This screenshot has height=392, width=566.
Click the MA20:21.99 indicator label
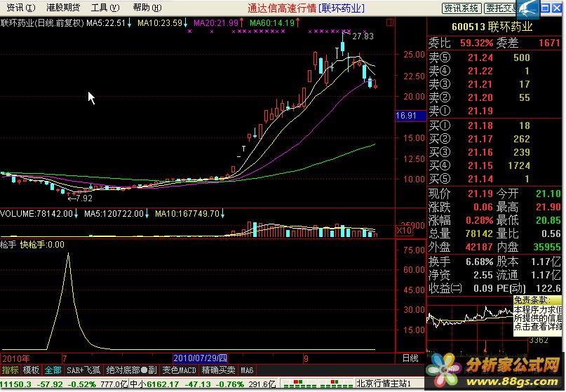218,23
